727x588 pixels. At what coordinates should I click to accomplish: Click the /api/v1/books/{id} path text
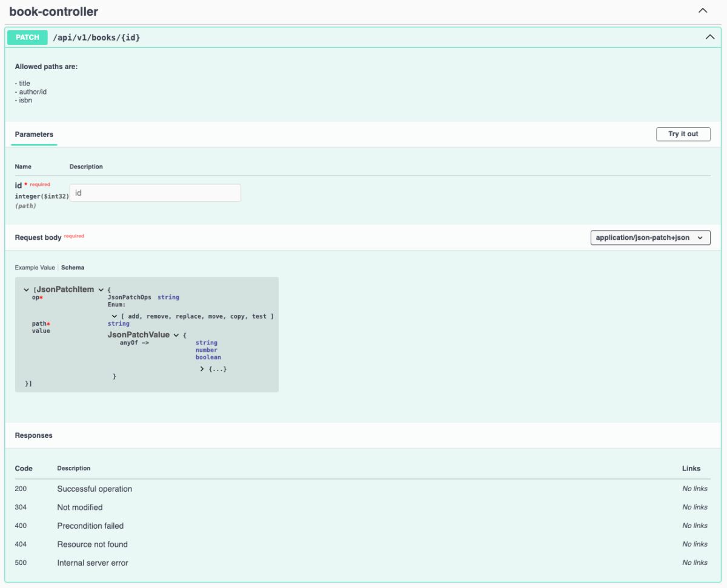[x=97, y=38]
